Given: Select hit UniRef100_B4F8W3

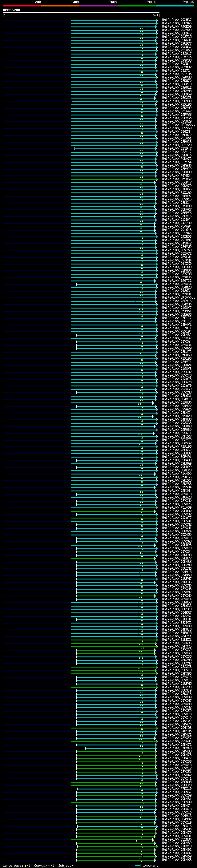Looking at the screenshot, I should [177, 419].
